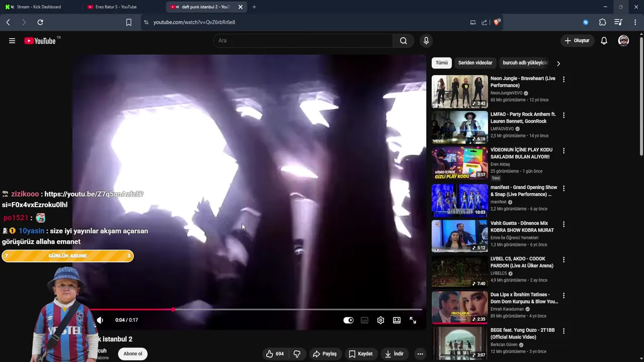Close the daft punk istanbul 2 tab
The width and height of the screenshot is (644, 362).
[x=240, y=7]
